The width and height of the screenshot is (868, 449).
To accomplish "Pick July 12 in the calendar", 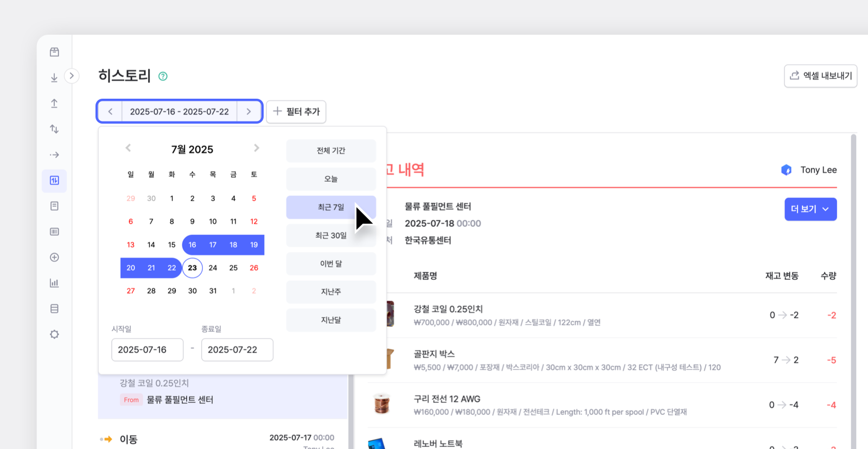I will (254, 222).
